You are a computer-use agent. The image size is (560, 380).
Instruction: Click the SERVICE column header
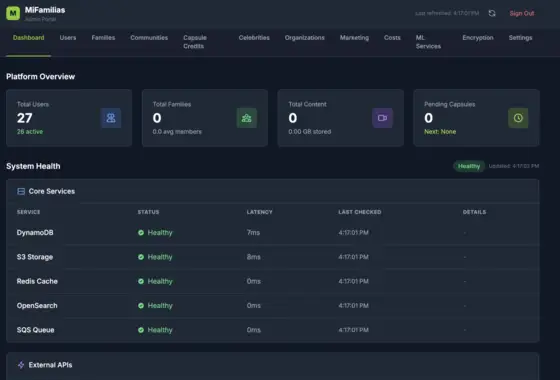(29, 212)
